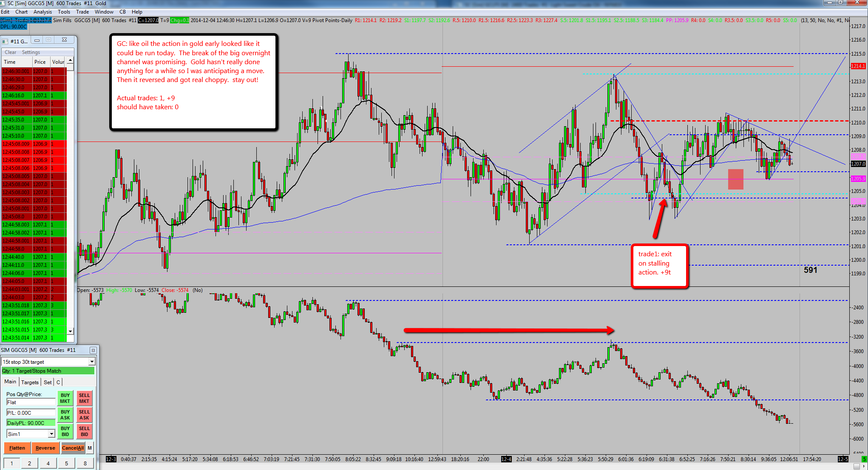Click the green 5 indicator box
This screenshot has width=868, height=470.
pos(864,459)
